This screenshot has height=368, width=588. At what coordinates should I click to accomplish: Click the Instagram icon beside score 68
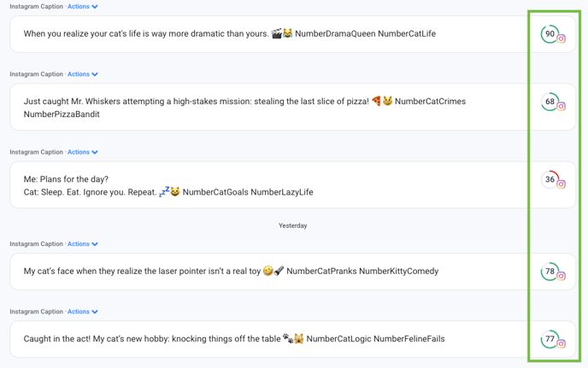[561, 107]
